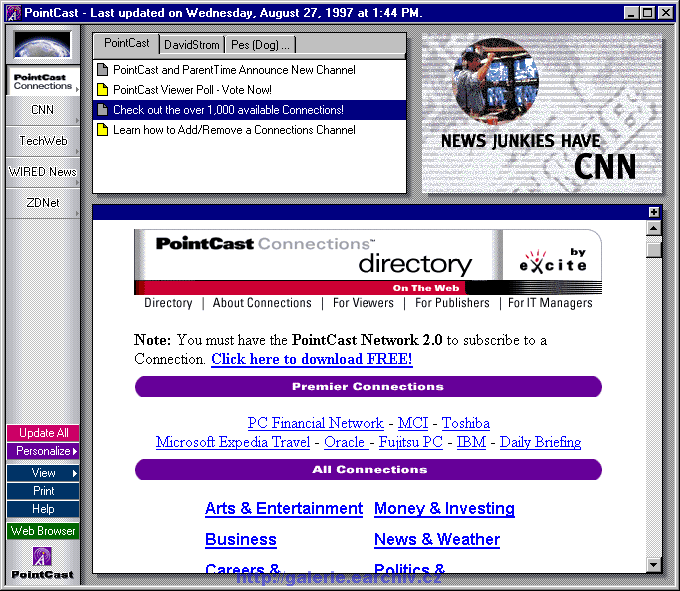Click the scrollbar up arrow
The height and width of the screenshot is (591, 680).
click(x=654, y=228)
